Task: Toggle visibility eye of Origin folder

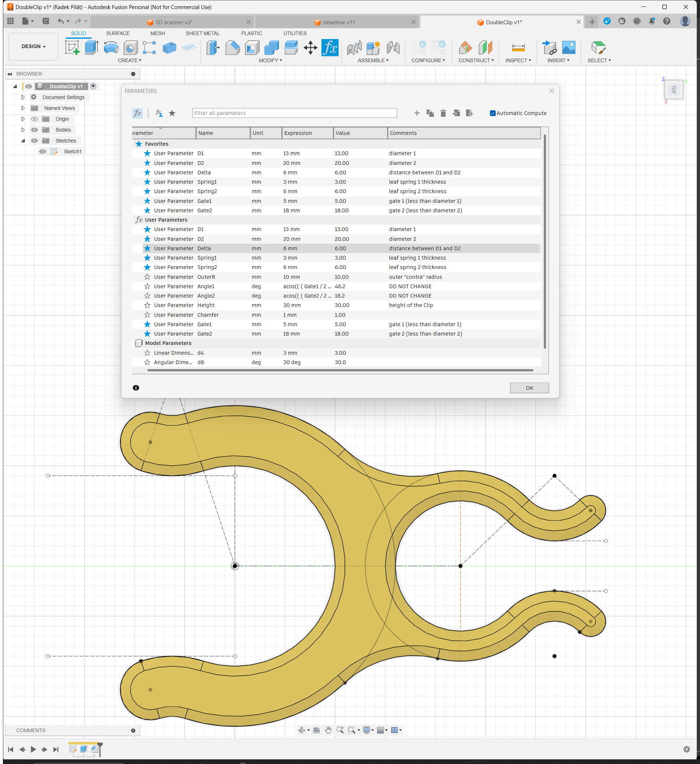Action: point(34,119)
